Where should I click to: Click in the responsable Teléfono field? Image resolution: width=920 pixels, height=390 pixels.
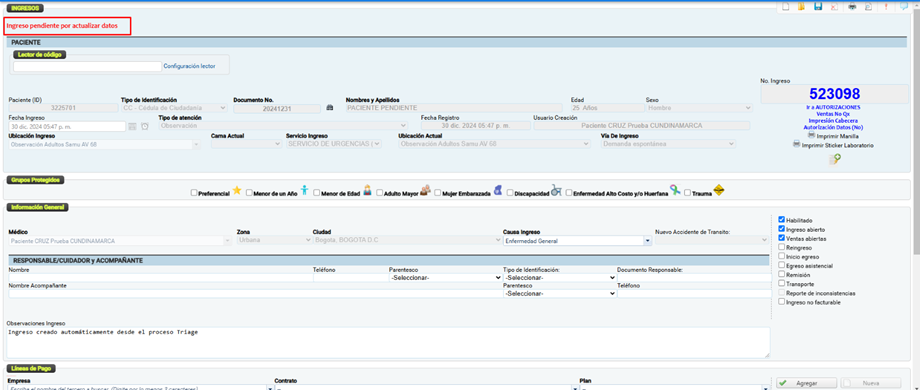pos(350,278)
